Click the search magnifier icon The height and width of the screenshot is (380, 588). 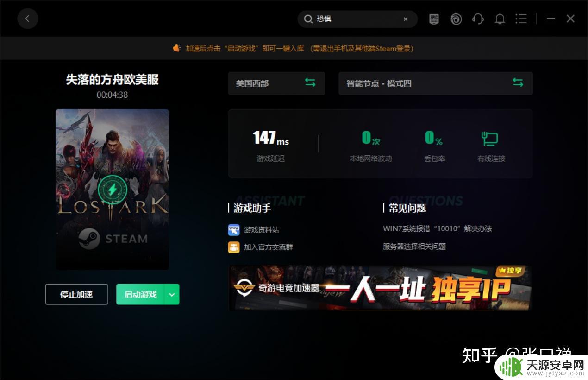coord(308,19)
